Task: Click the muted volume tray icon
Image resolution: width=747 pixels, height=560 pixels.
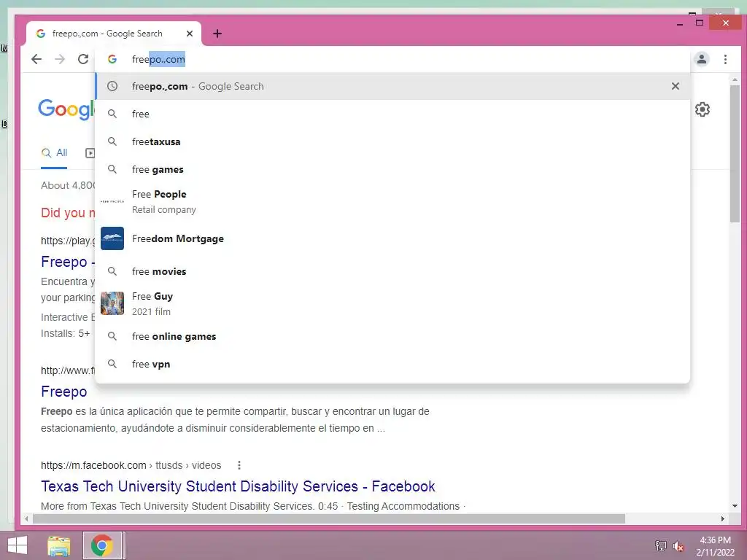Action: pos(678,546)
